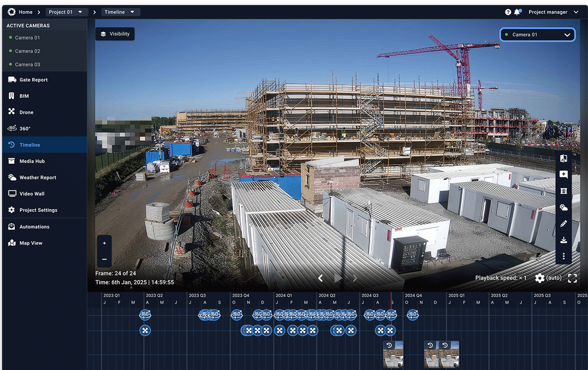Select the X-ray view icon

pos(564,191)
